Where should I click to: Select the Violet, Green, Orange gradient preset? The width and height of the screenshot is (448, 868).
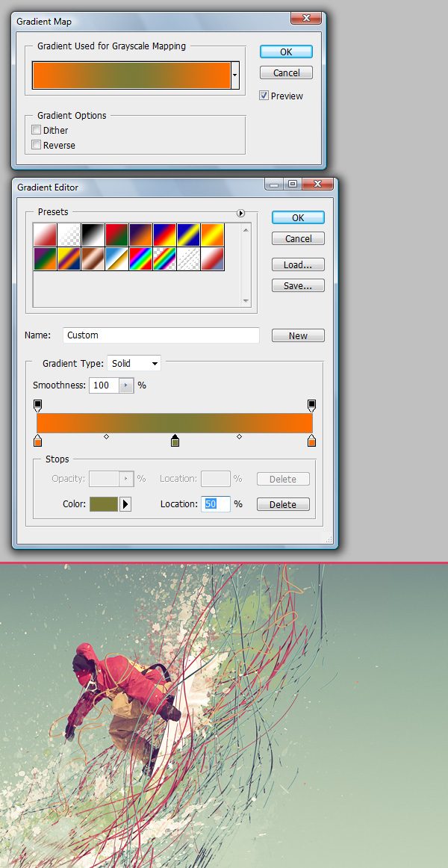46,258
